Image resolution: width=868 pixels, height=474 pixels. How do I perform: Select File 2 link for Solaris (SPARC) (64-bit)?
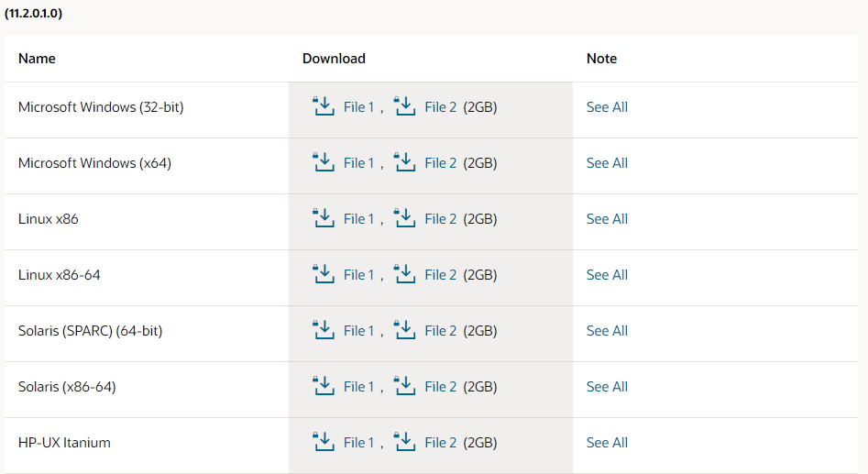coord(441,331)
